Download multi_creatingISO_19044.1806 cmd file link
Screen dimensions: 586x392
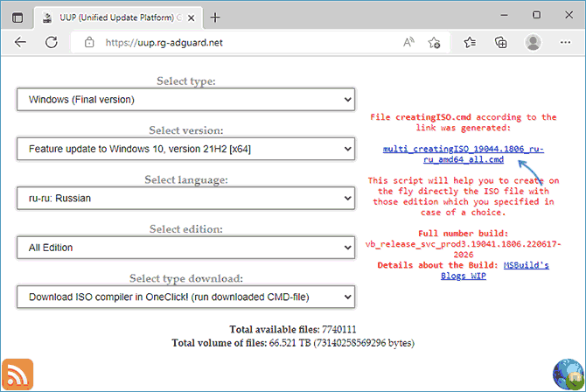(x=464, y=154)
